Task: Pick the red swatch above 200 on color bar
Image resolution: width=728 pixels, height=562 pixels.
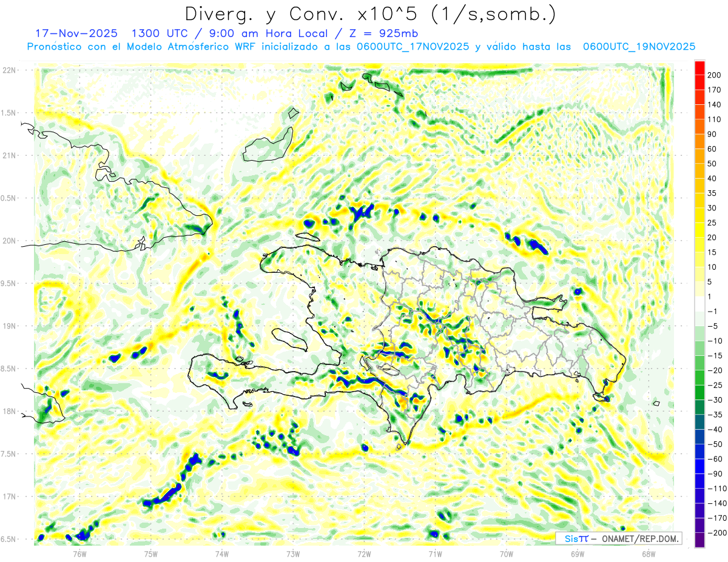Action: [699, 68]
